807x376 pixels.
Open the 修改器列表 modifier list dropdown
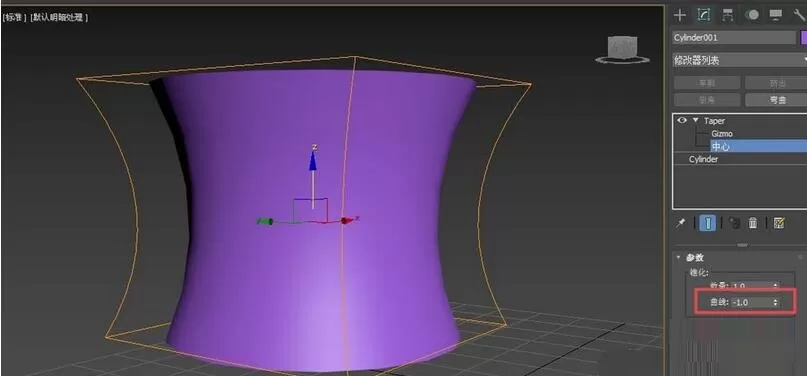click(x=740, y=60)
